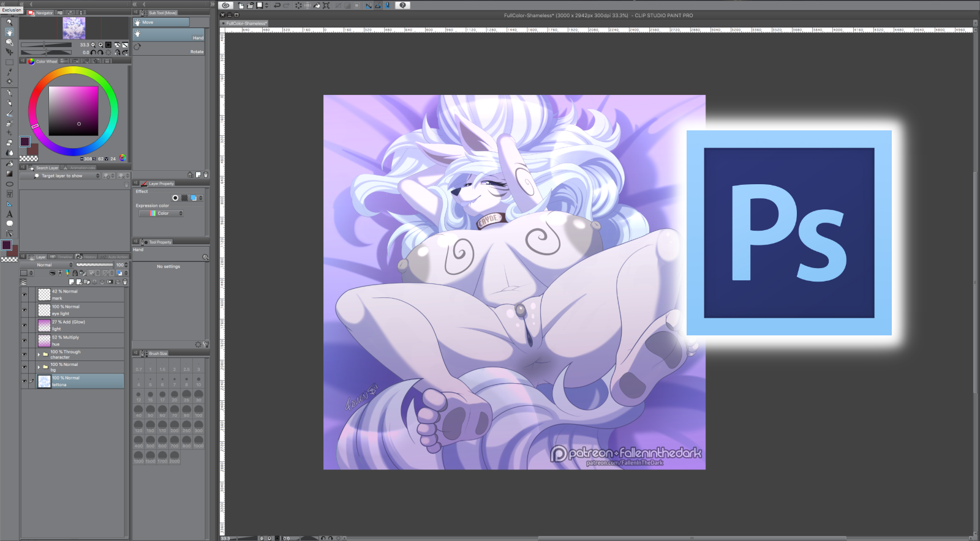980x541 pixels.
Task: Select the Move Layer tool
Action: 9,52
